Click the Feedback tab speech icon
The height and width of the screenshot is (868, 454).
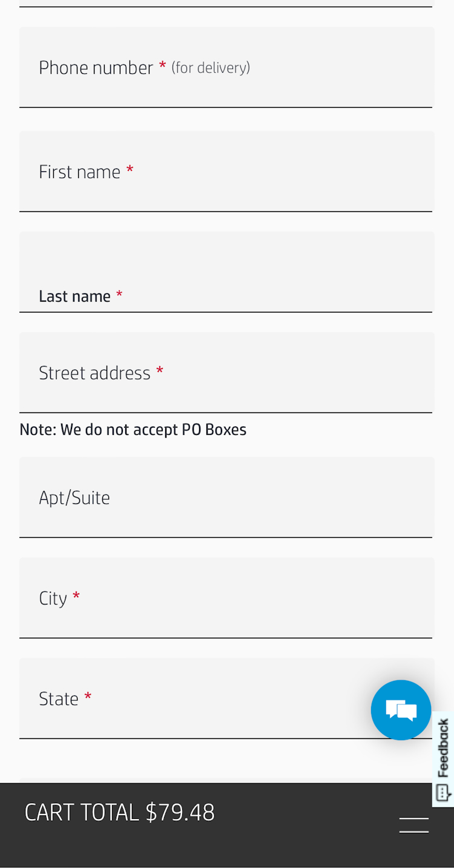click(x=442, y=792)
